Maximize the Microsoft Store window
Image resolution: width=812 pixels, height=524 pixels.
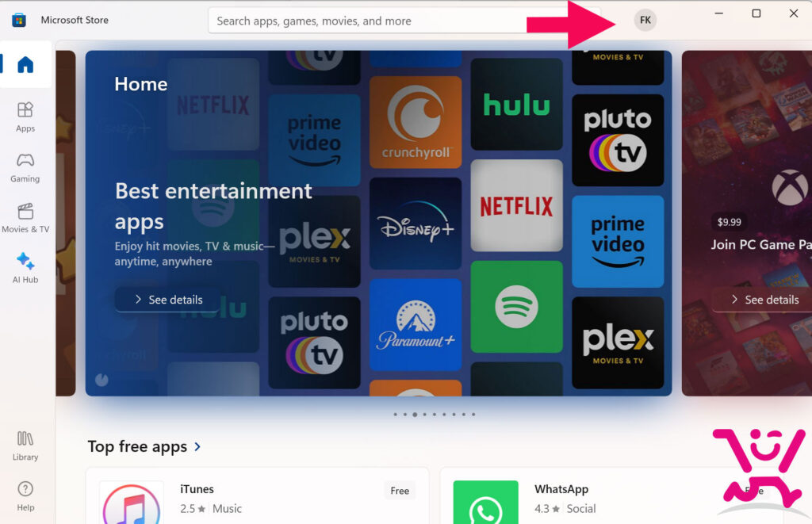pos(756,13)
